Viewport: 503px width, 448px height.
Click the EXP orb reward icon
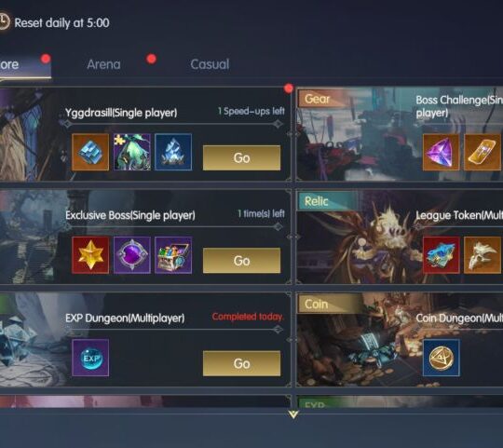[x=90, y=358]
